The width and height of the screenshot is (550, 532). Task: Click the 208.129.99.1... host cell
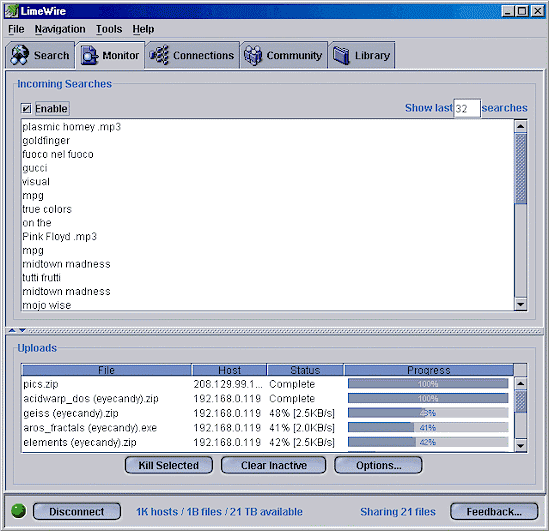click(x=228, y=384)
